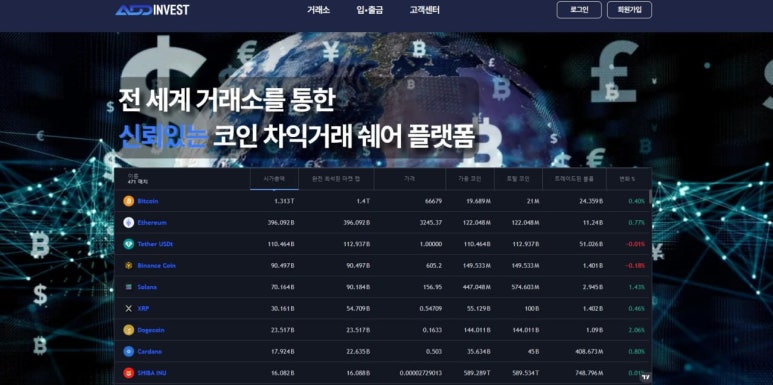This screenshot has width=773, height=385.
Task: Click Ethereum's traded volume 11.24B
Action: click(593, 223)
